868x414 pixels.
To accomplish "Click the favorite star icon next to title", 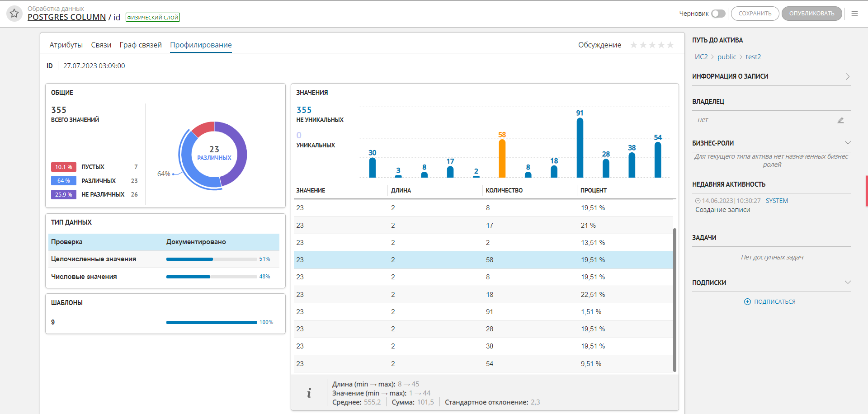I will pos(14,14).
